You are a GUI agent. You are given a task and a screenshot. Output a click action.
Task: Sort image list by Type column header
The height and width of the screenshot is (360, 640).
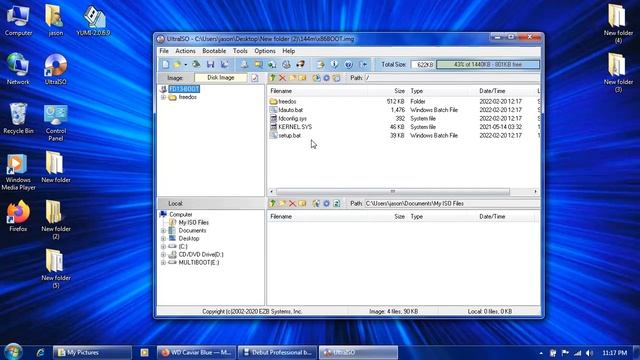[x=442, y=91]
